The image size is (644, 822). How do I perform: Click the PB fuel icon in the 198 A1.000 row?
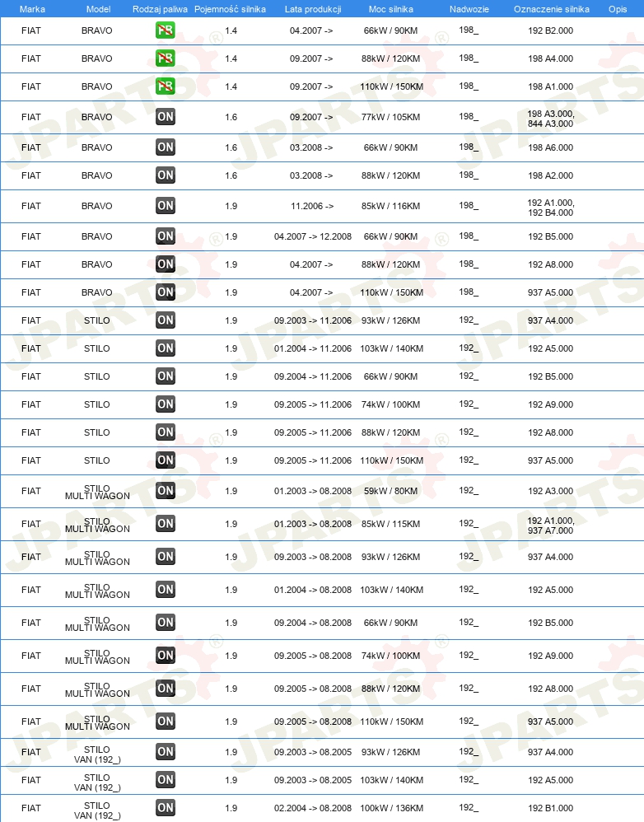pyautogui.click(x=165, y=86)
